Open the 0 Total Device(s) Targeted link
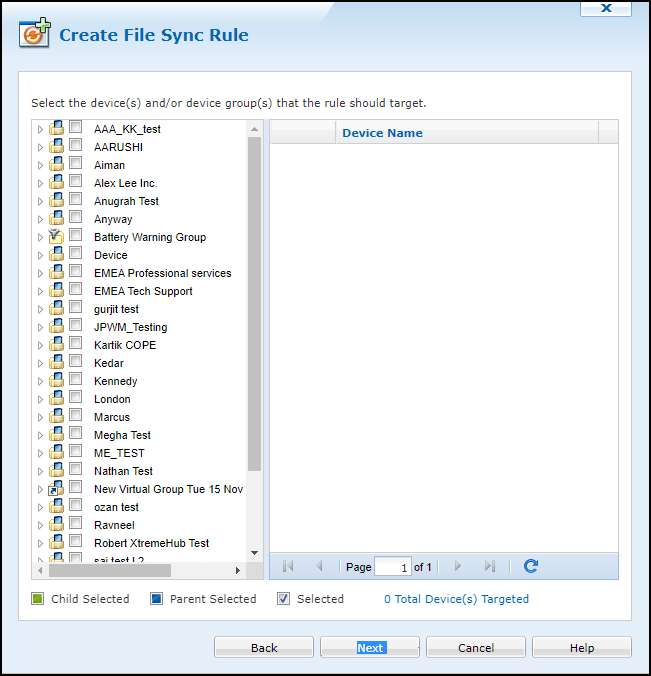This screenshot has height=676, width=651. coord(456,599)
